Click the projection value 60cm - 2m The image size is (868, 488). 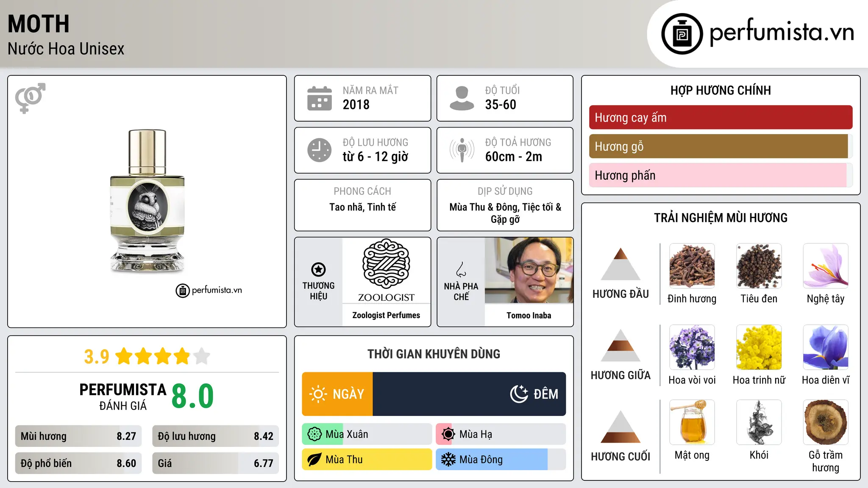514,157
